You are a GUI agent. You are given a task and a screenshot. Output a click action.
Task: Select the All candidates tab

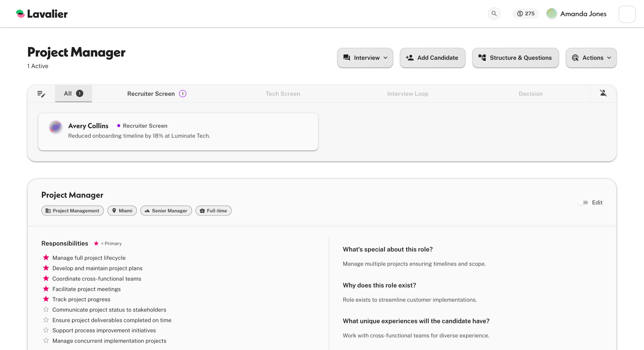tap(73, 93)
